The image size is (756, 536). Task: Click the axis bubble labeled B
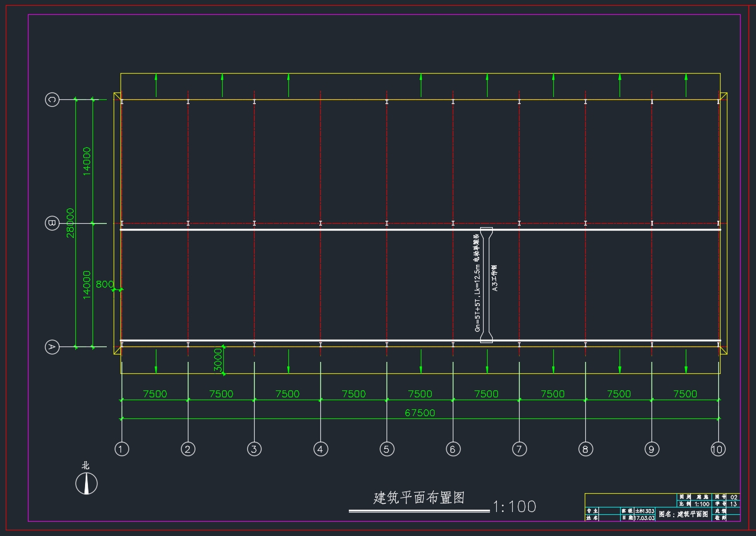pos(52,223)
